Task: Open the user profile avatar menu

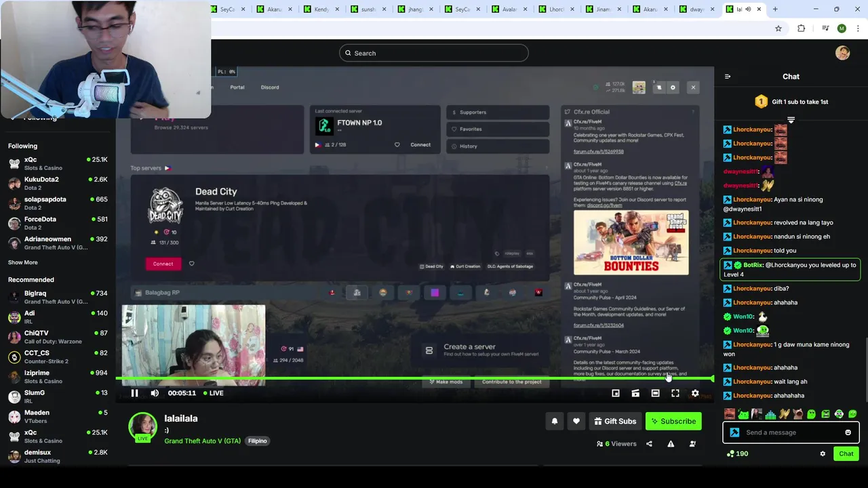Action: coord(842,53)
